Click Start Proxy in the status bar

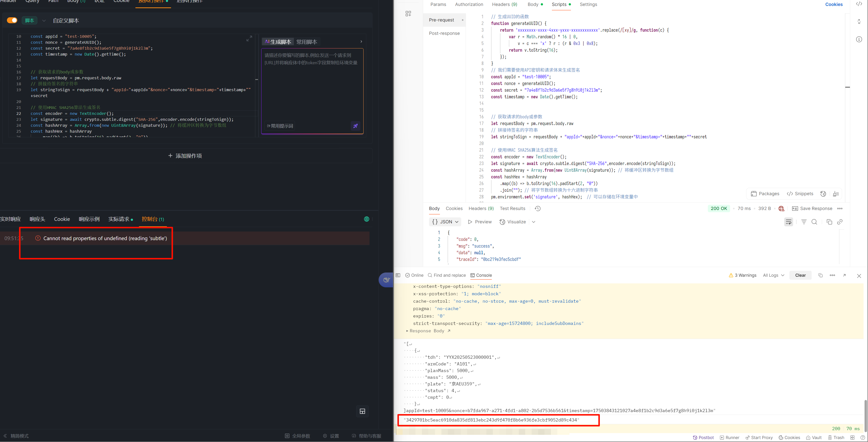[759, 438]
